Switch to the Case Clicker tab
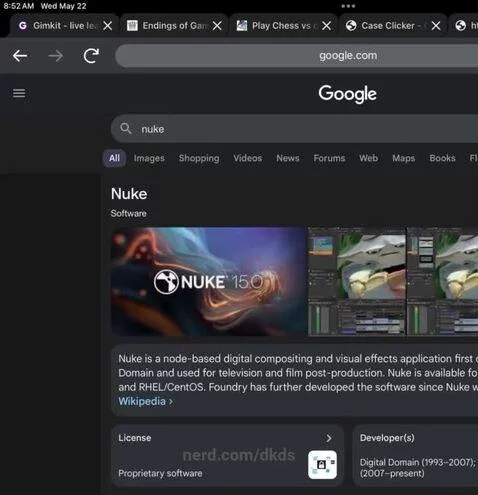The width and height of the screenshot is (478, 495). coord(392,26)
